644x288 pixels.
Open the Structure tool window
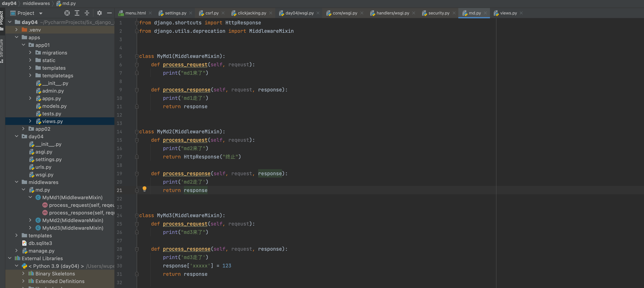2,49
